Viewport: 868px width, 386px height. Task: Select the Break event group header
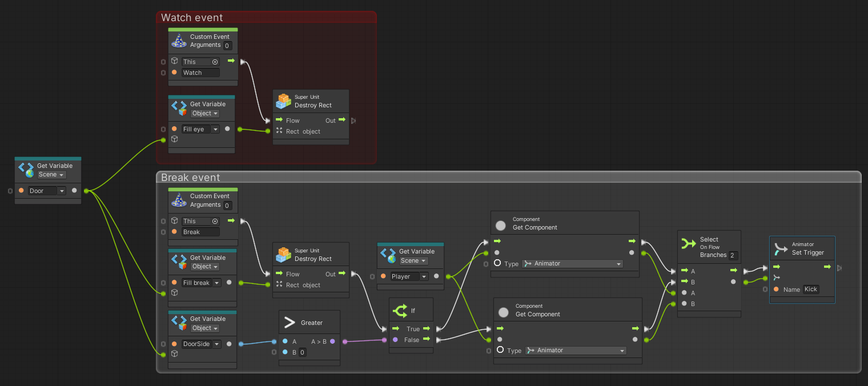coord(190,178)
